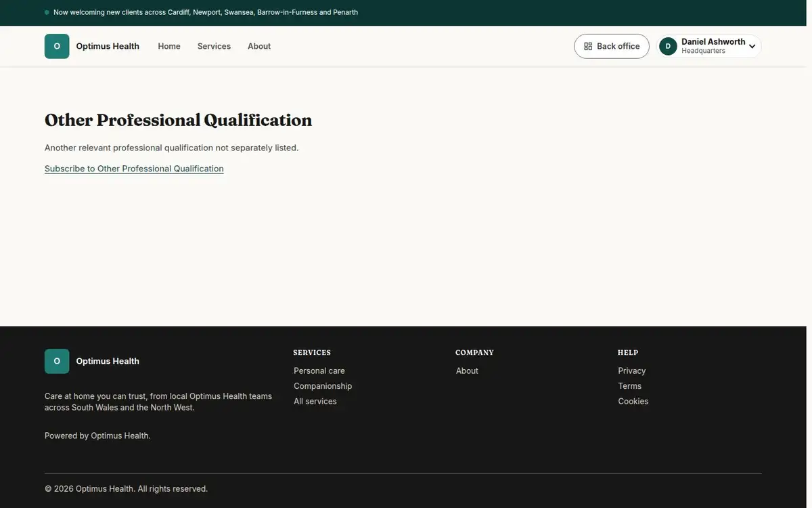Viewport: 812px width, 508px height.
Task: Click the qualification description text
Action: 171,148
